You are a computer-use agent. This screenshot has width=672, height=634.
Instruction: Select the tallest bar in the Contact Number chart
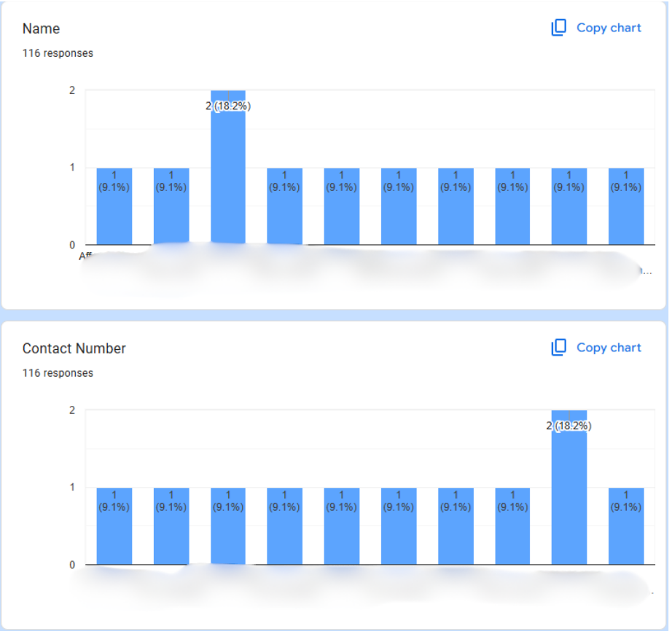(x=569, y=496)
